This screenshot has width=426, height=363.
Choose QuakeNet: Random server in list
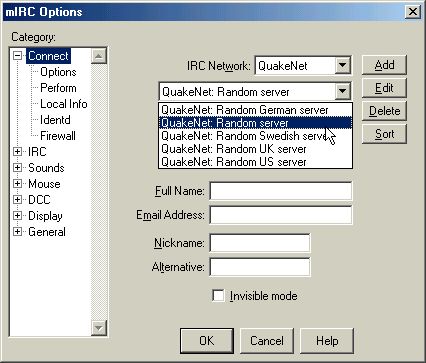pyautogui.click(x=255, y=123)
